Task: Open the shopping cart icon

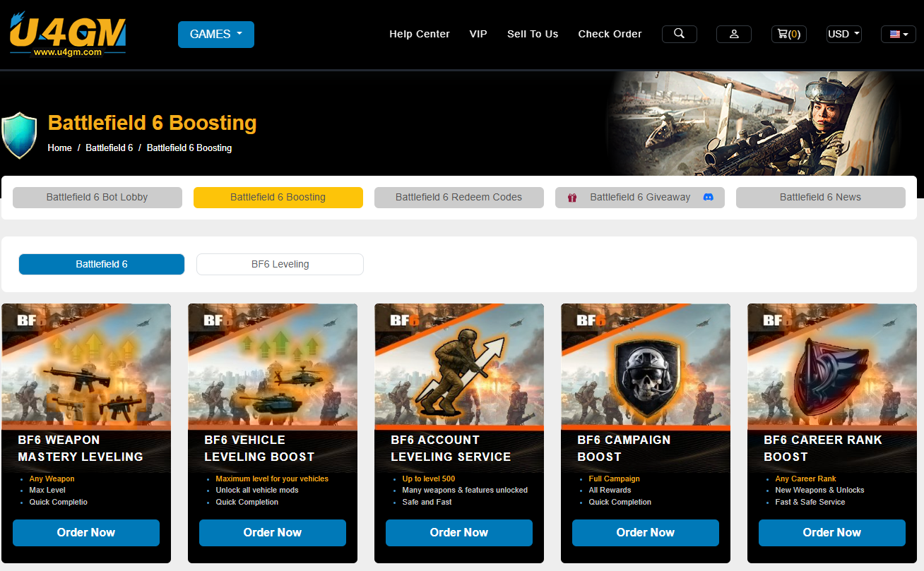Action: click(x=788, y=34)
